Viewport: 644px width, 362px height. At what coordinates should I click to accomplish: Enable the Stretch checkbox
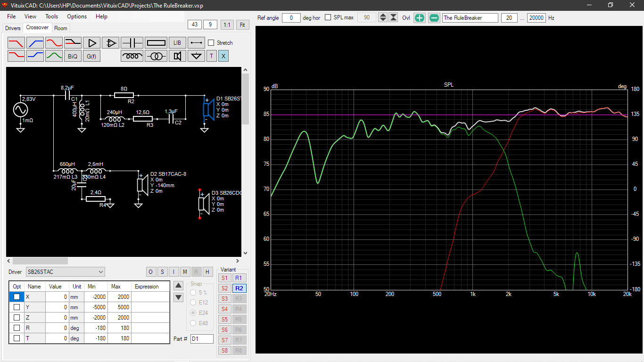point(211,43)
